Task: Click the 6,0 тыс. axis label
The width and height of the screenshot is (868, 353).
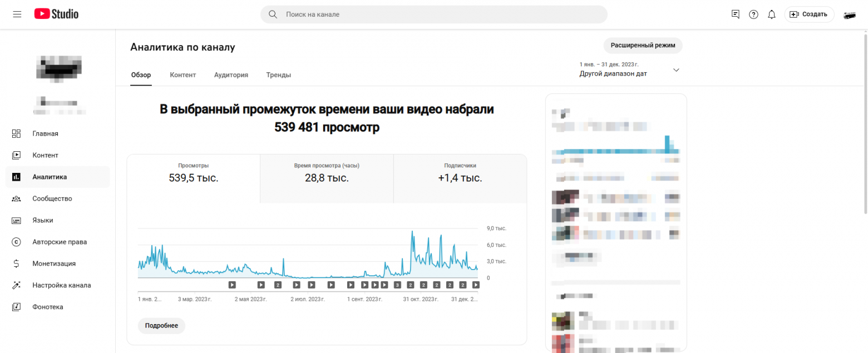Action: point(496,245)
